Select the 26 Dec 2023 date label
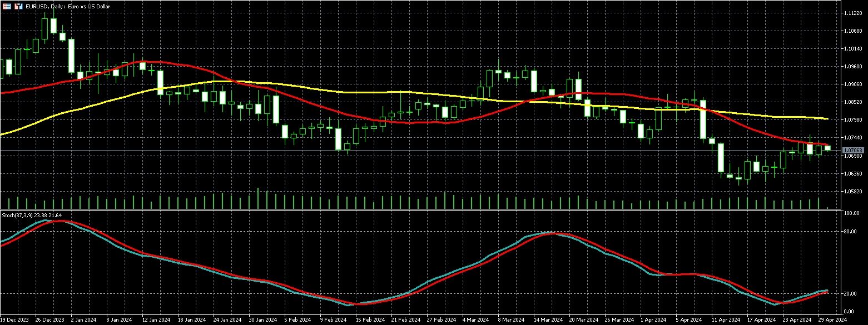This screenshot has width=868, height=325. (x=49, y=320)
